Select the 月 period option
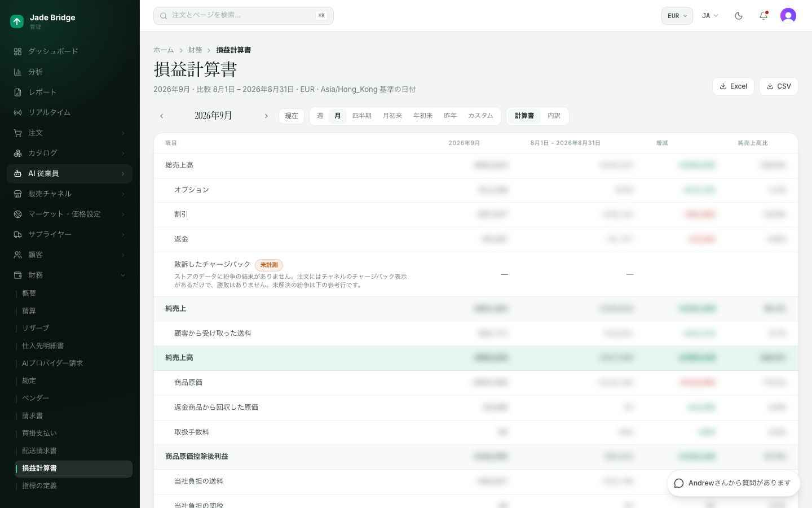Screen dimensions: 812x508 338,116
